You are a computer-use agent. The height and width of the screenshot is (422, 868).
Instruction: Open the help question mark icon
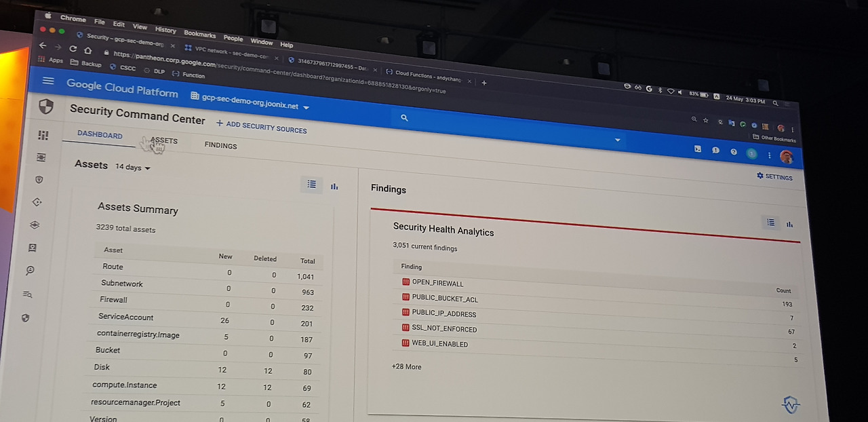(733, 152)
